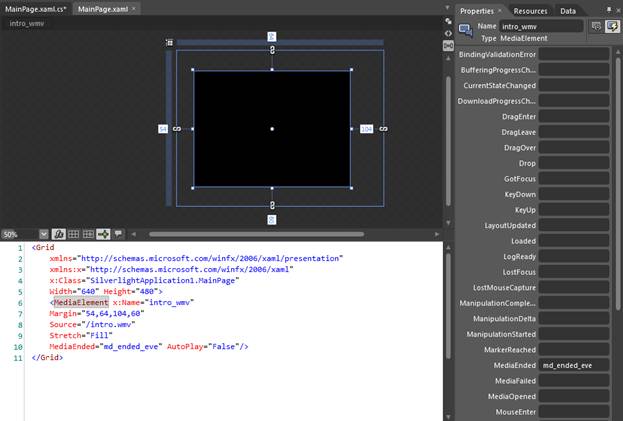Click the grid layout mode icon at artboard corner
This screenshot has width=623, height=421.
(x=169, y=43)
